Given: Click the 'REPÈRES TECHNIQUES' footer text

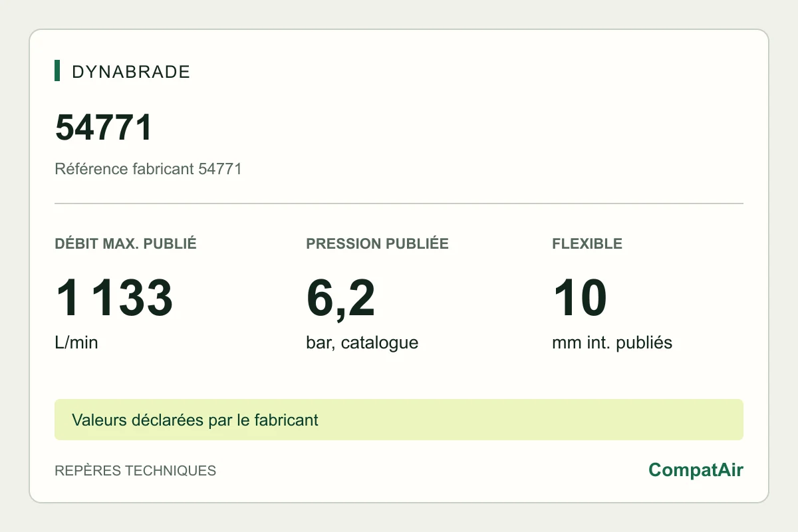Looking at the screenshot, I should [x=135, y=471].
